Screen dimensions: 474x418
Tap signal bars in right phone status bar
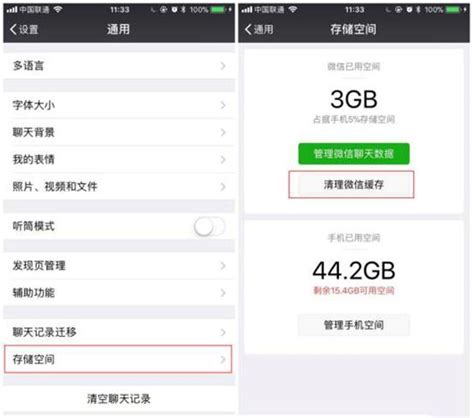[x=247, y=10]
